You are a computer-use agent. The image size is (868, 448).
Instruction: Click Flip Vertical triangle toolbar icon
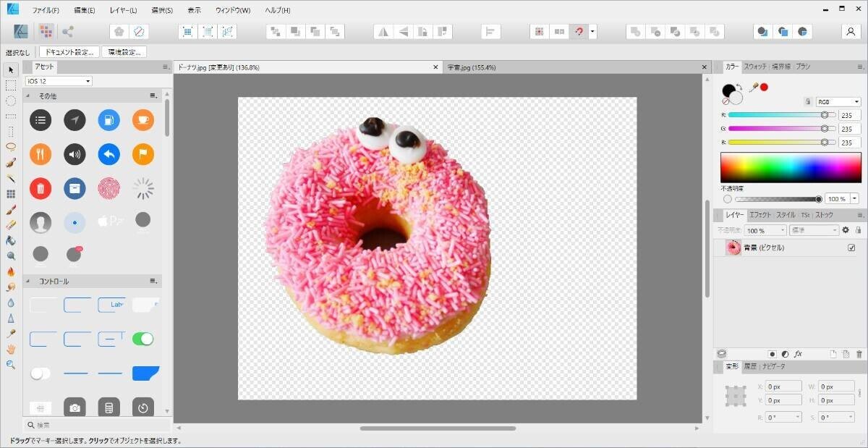click(x=403, y=32)
